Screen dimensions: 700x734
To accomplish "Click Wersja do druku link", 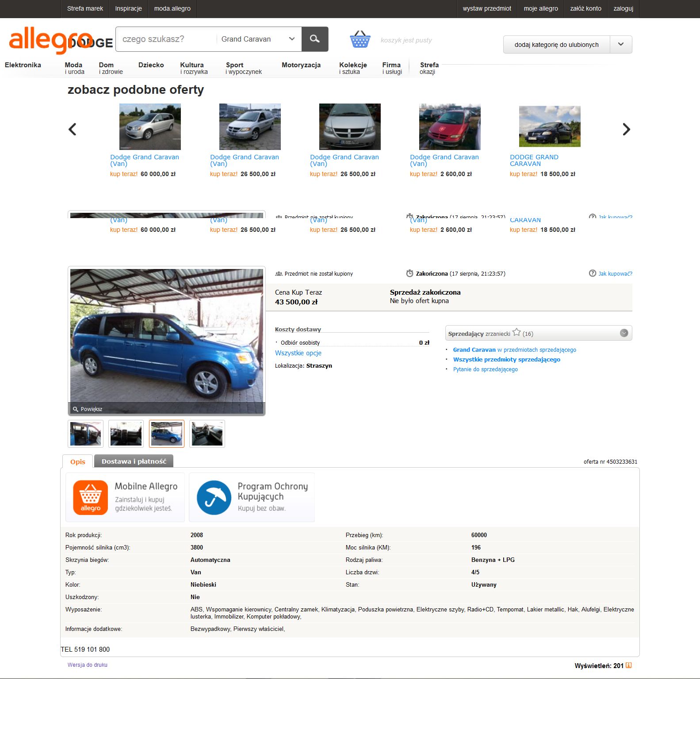I will click(x=88, y=665).
